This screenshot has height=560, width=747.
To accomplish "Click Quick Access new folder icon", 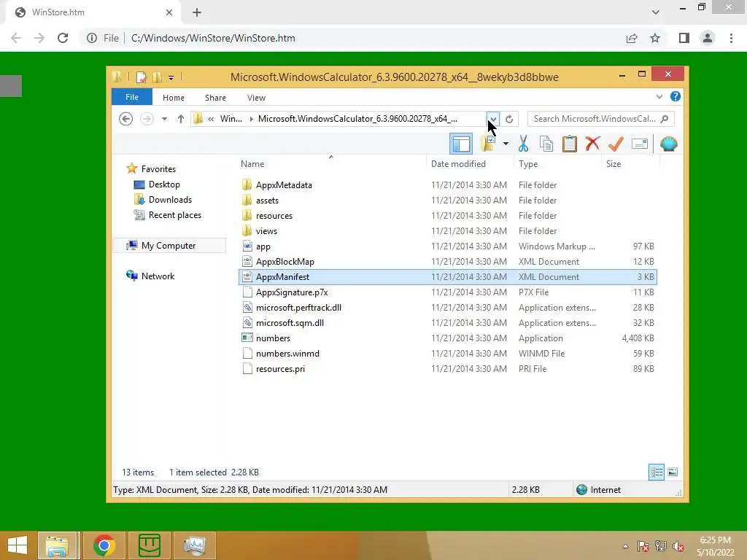I will [157, 77].
